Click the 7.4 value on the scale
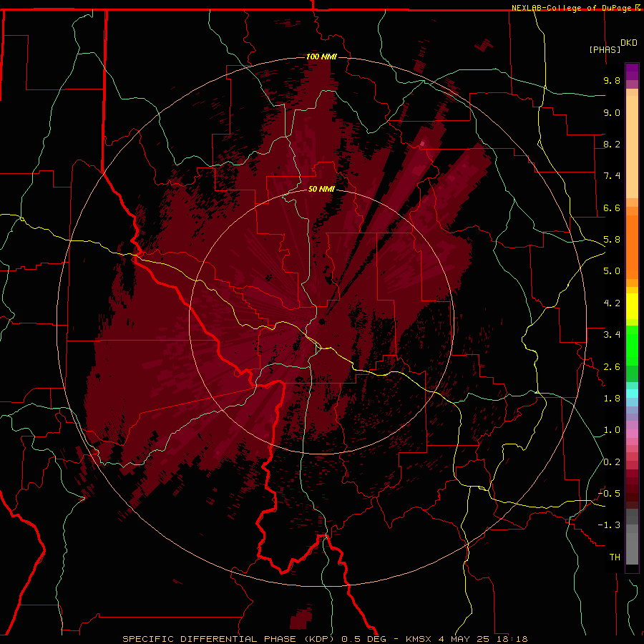The height and width of the screenshot is (644, 644). 612,176
